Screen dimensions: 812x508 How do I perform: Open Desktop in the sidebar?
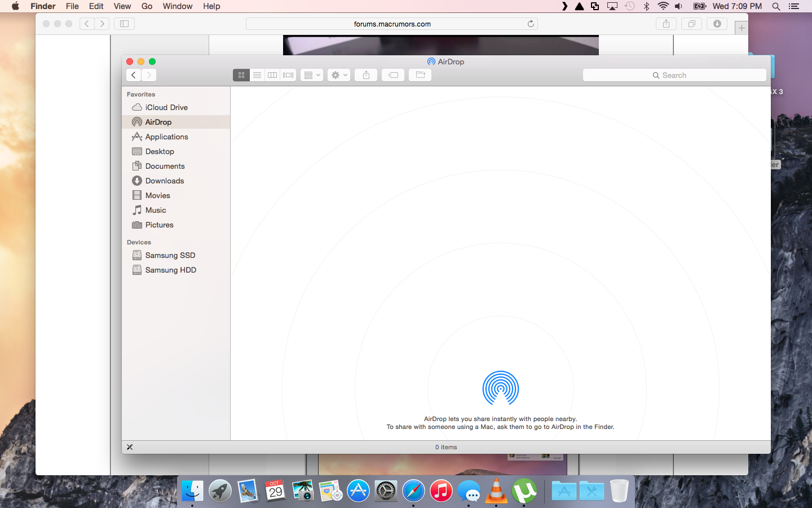pos(176,151)
